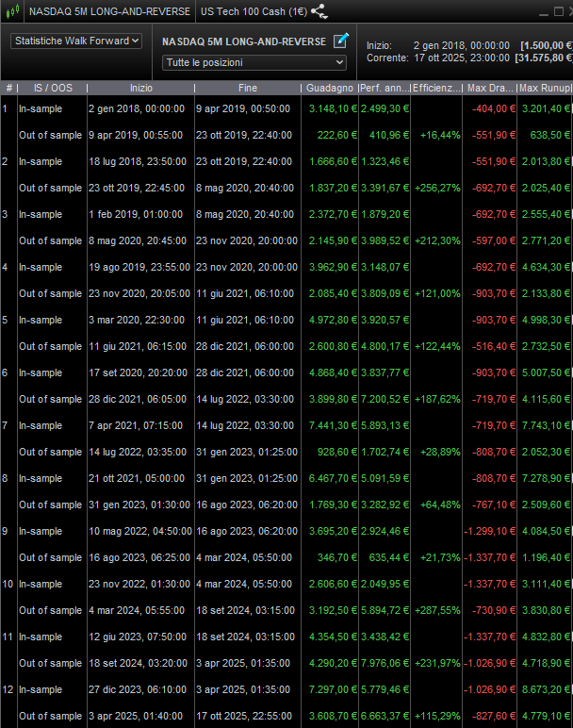Sort by Max Runup column header
The width and height of the screenshot is (573, 728).
coord(545,88)
